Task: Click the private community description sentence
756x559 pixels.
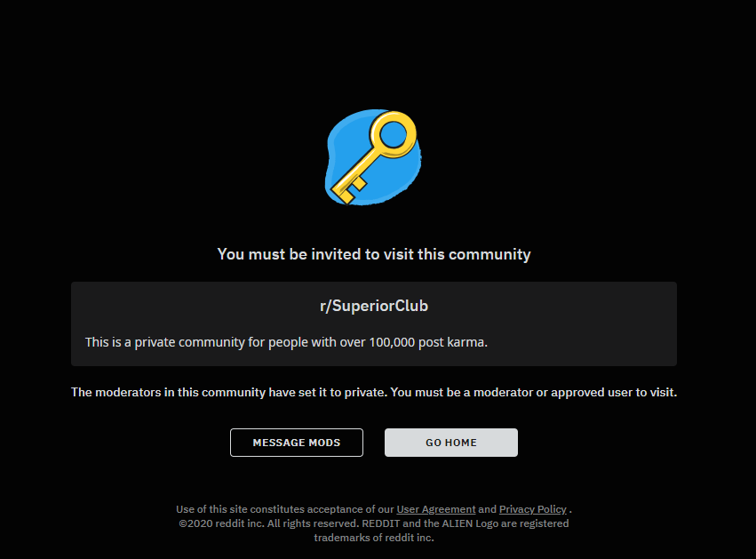Action: (x=286, y=342)
